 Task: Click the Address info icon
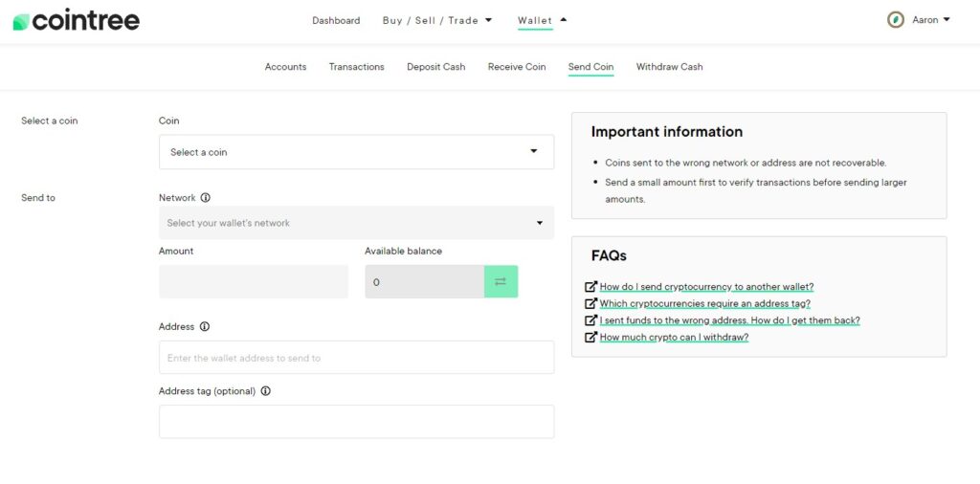tap(205, 326)
